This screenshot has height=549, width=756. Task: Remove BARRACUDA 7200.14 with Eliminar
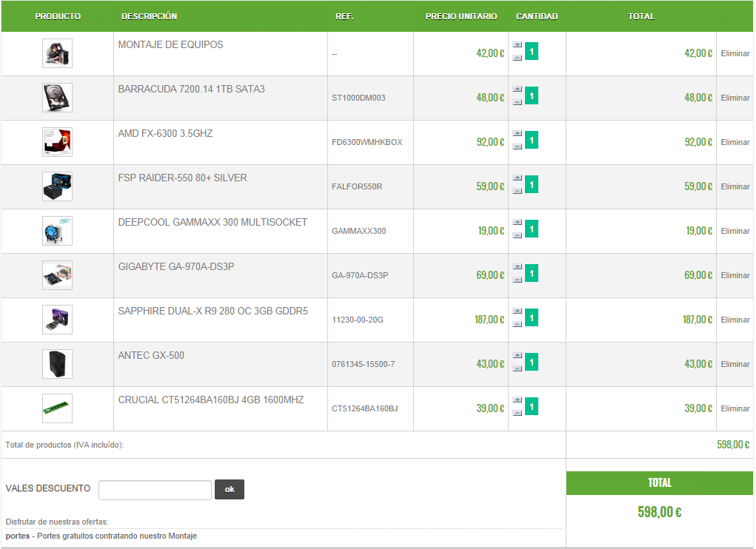click(735, 98)
